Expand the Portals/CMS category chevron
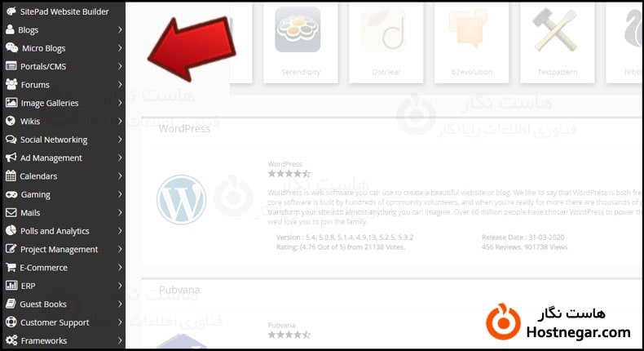 [120, 66]
